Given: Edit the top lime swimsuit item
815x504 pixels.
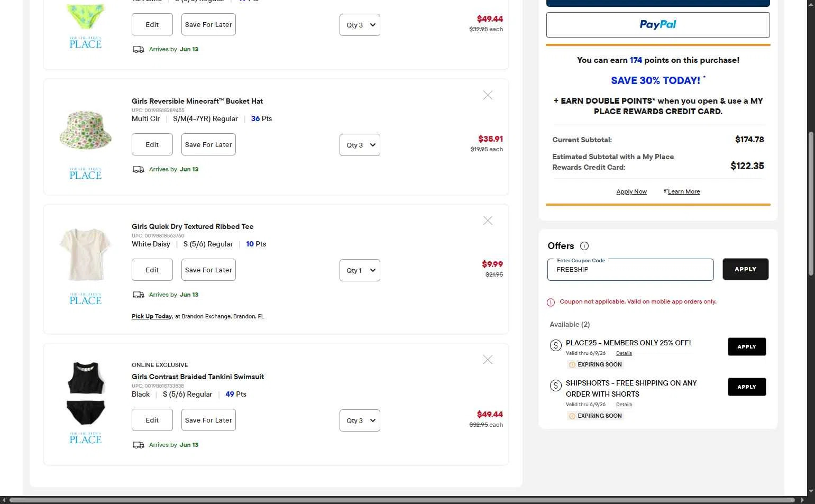Looking at the screenshot, I should [x=152, y=24].
